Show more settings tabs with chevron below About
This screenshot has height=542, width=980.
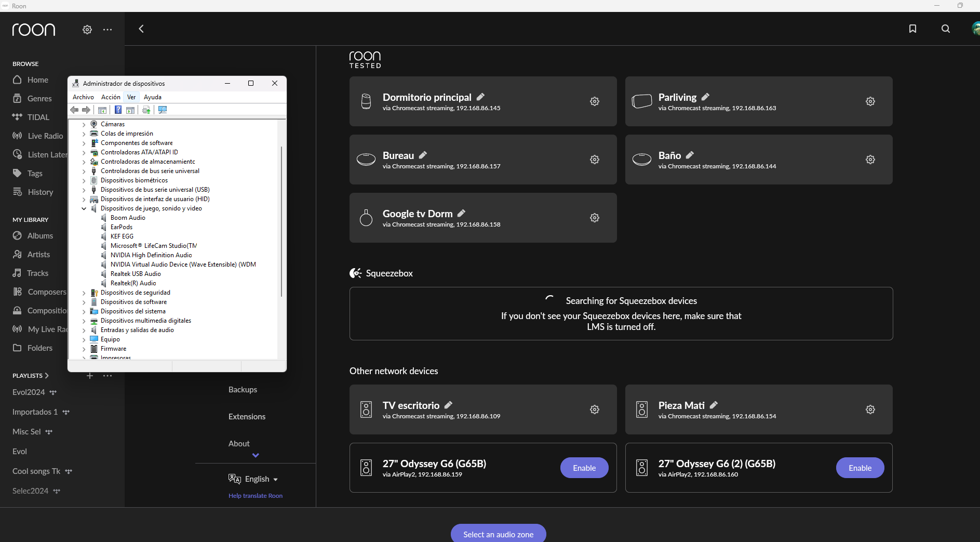point(256,455)
